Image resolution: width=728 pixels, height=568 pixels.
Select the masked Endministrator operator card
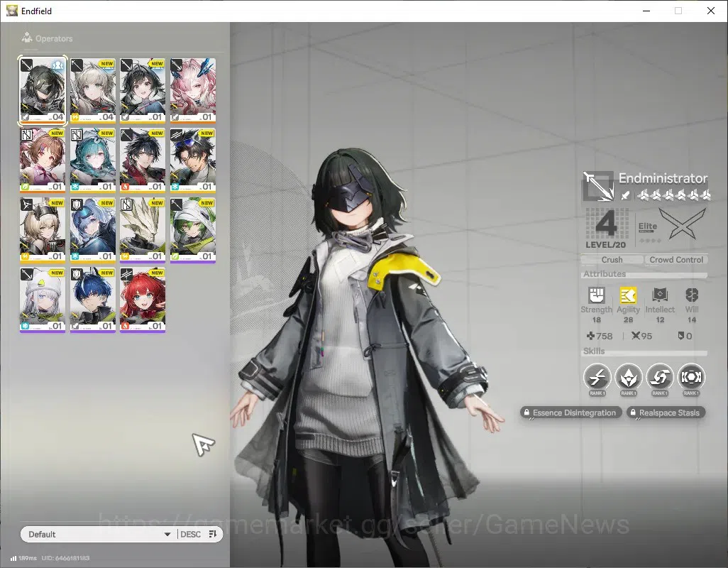(43, 91)
